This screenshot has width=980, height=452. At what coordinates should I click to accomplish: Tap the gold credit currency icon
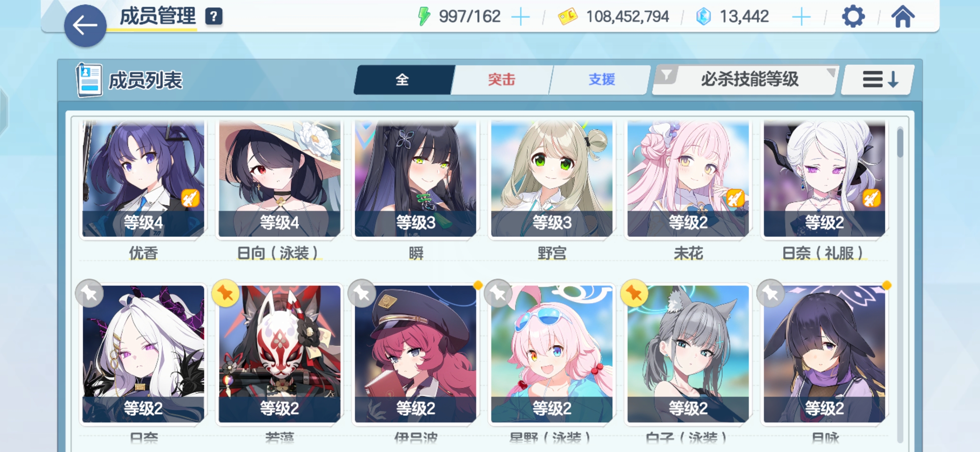tap(567, 17)
